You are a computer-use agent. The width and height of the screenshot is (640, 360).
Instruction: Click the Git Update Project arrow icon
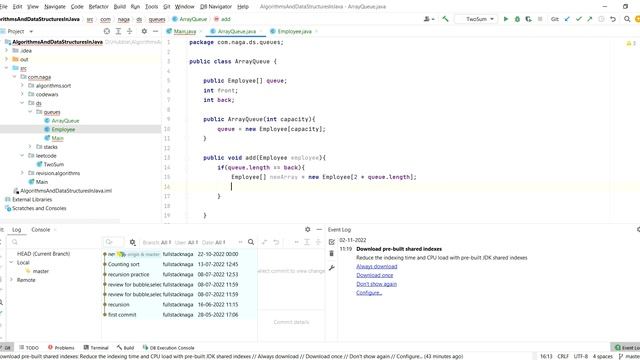567,19
